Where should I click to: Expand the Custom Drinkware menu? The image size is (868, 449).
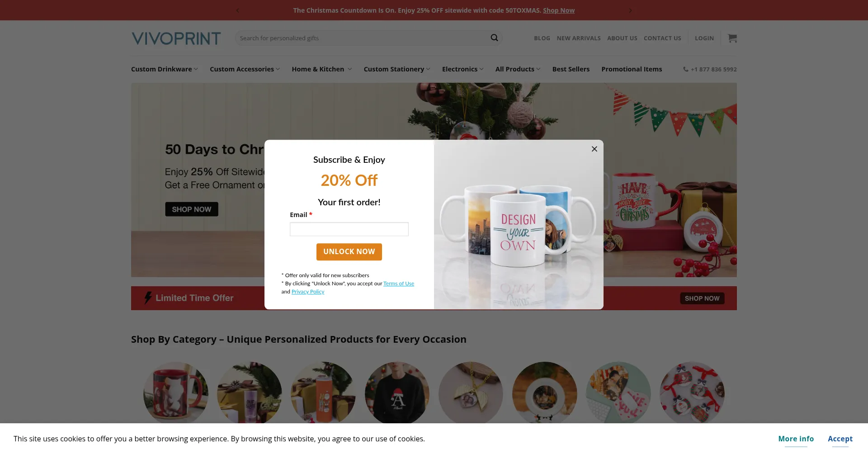pyautogui.click(x=165, y=69)
